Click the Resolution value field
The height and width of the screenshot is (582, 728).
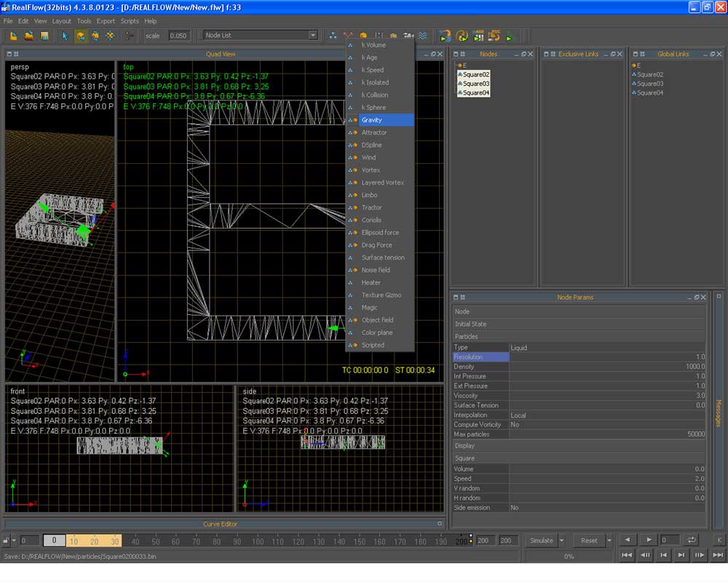[x=607, y=357]
